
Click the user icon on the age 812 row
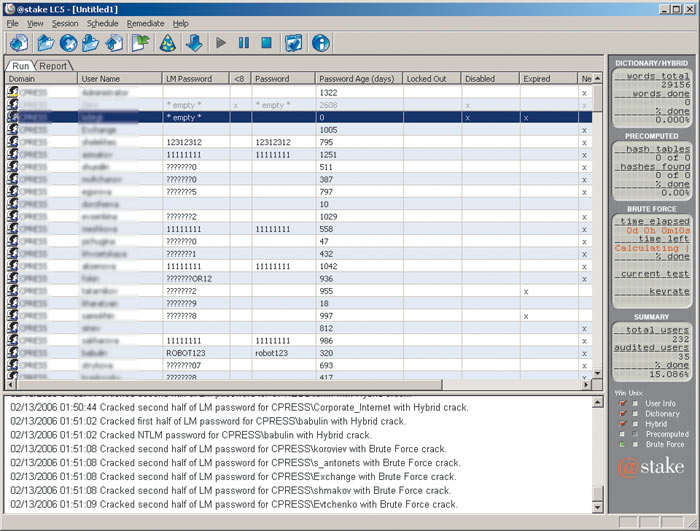(x=13, y=328)
